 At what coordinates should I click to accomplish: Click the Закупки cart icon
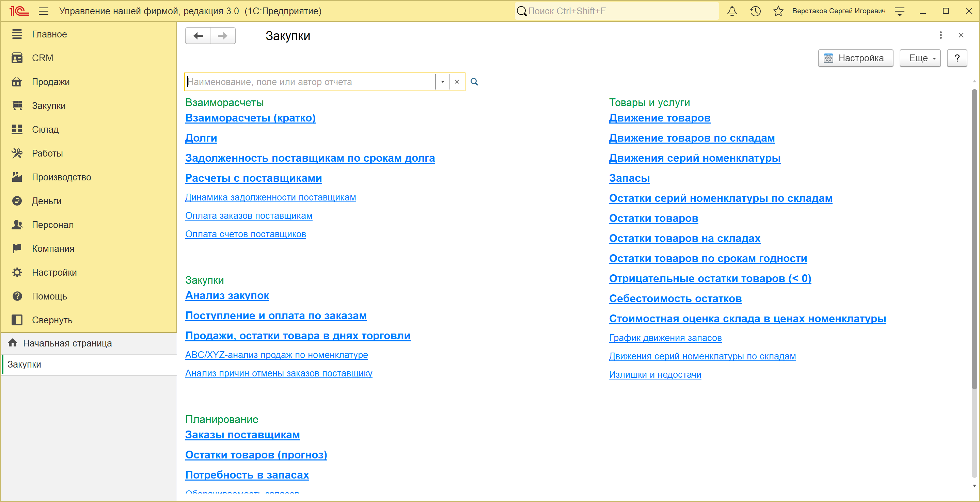point(17,106)
